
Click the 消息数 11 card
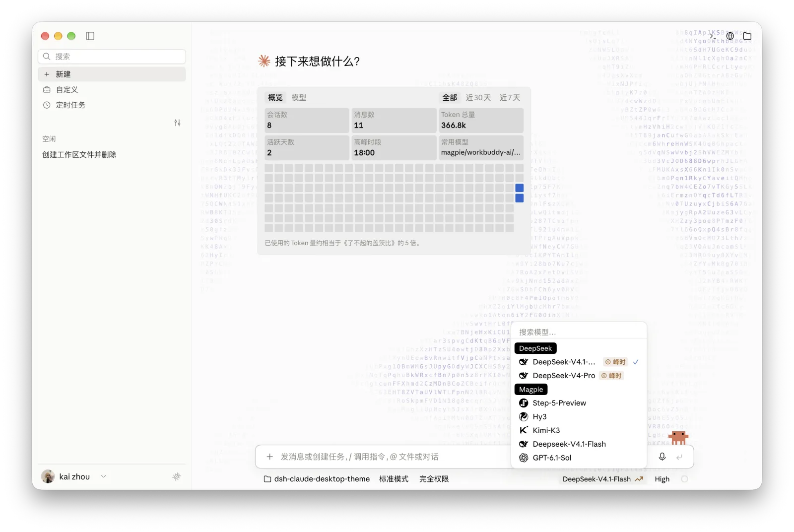[394, 120]
